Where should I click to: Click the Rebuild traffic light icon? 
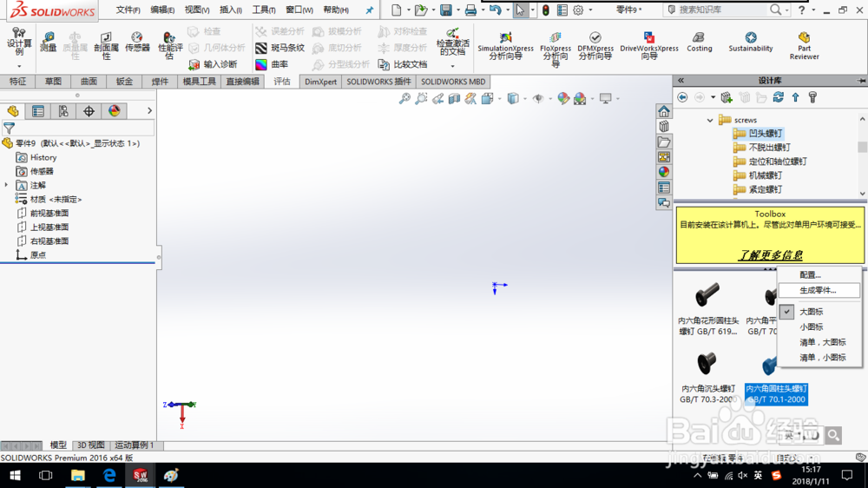point(545,10)
